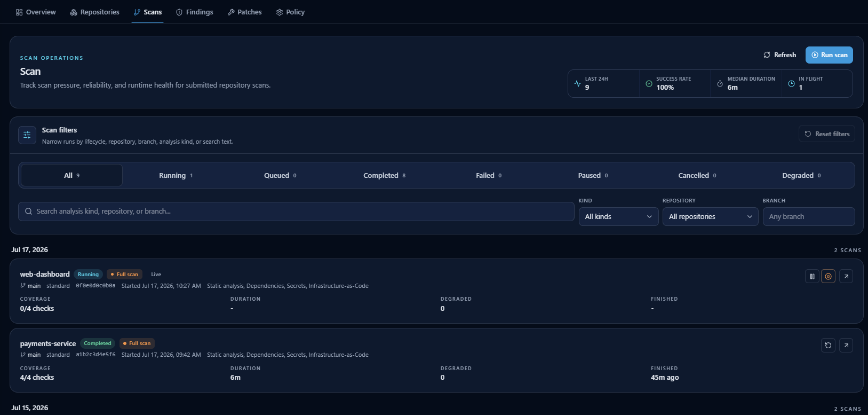Click the In Flight clock icon
This screenshot has width=868, height=415.
coord(791,83)
